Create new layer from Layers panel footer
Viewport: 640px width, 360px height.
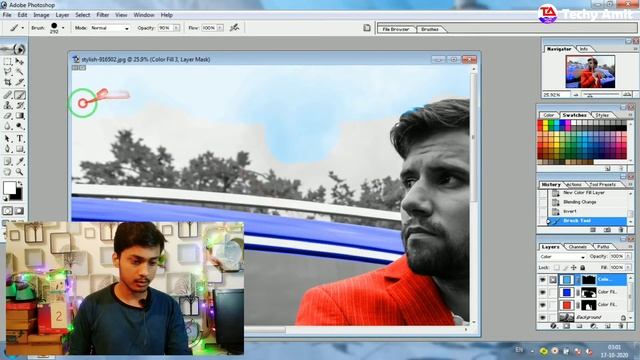tap(608, 326)
